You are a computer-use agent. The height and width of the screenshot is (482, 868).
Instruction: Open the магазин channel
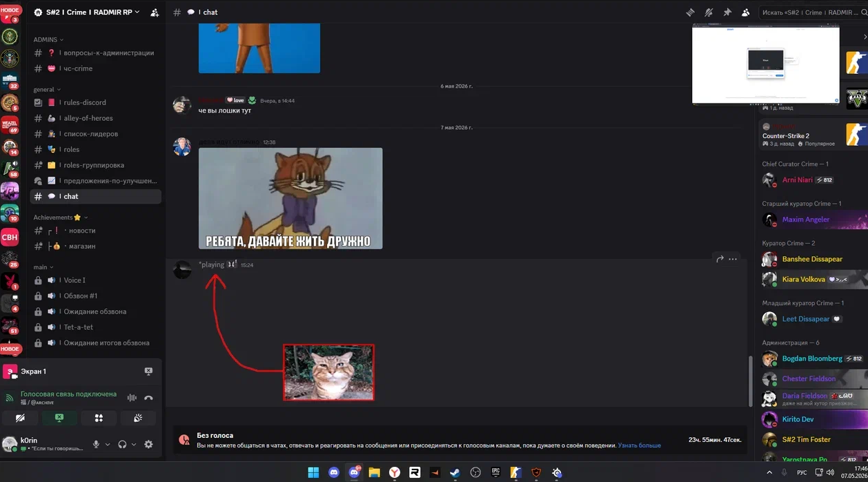[96, 246]
